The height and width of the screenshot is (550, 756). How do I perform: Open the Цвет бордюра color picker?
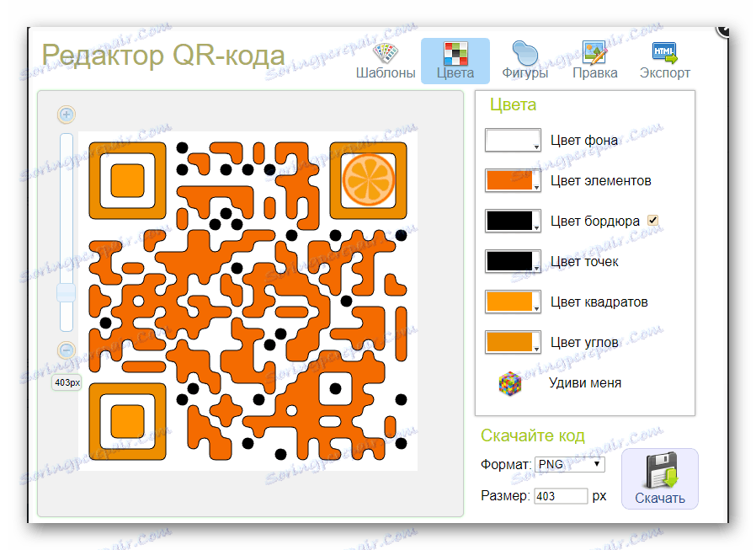[x=513, y=222]
